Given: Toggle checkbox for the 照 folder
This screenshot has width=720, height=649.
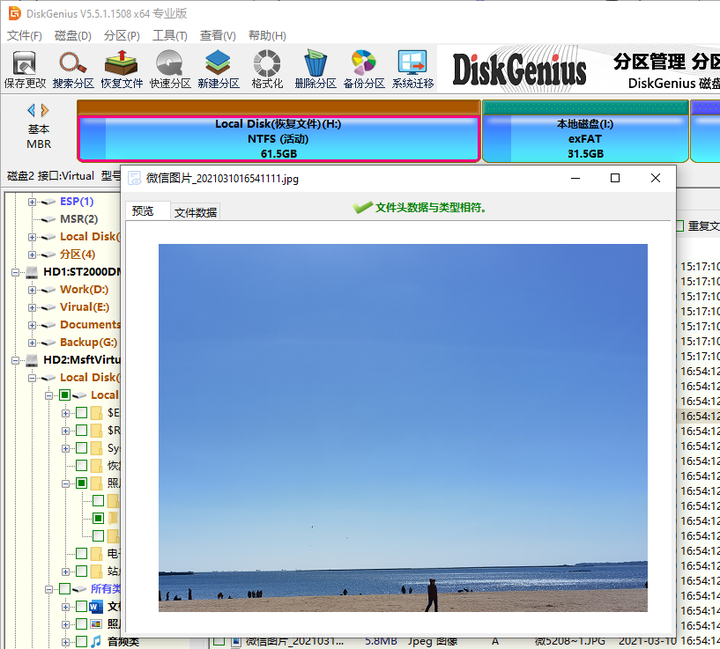Looking at the screenshot, I should [81, 483].
